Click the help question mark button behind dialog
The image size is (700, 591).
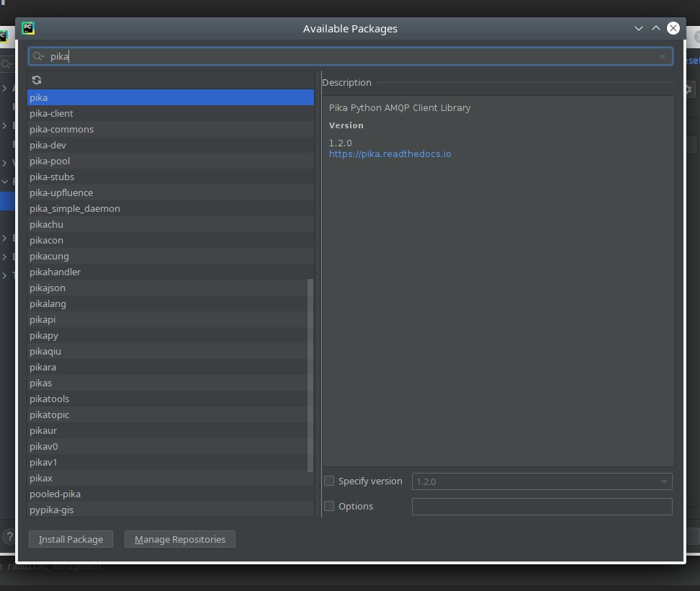[x=9, y=536]
